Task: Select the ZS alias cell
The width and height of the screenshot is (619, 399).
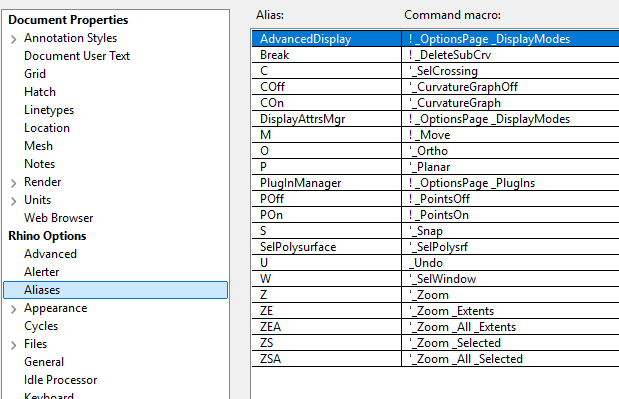Action: click(x=326, y=343)
